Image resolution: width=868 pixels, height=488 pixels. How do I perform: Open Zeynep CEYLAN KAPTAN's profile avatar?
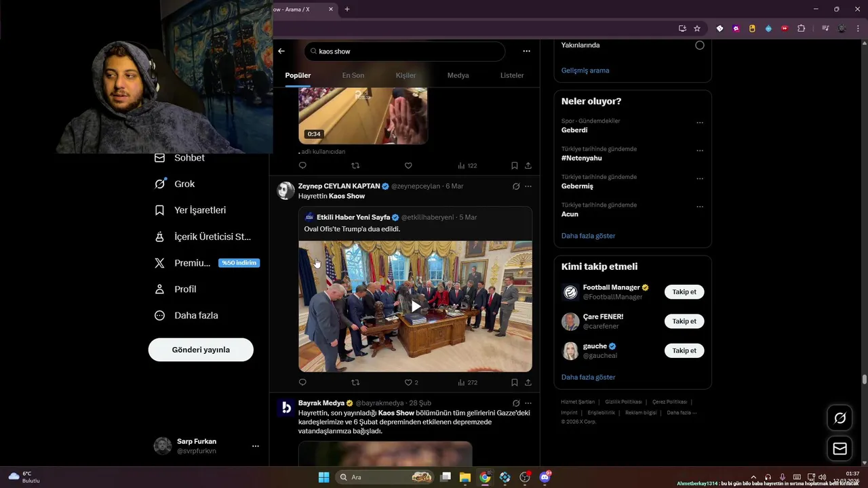tap(286, 190)
